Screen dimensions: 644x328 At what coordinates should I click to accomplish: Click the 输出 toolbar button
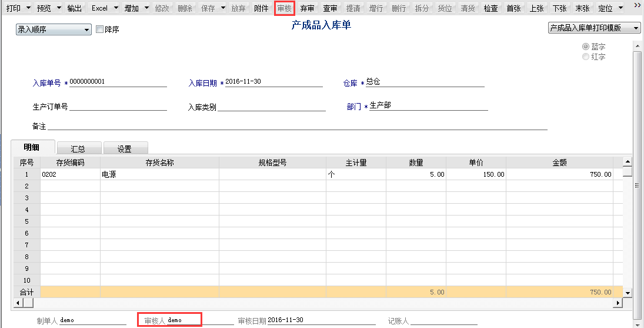(x=74, y=8)
